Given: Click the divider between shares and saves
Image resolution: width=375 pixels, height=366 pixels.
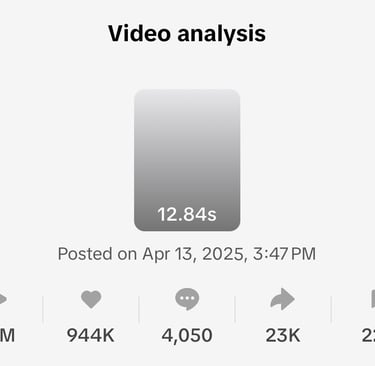Looking at the screenshot, I should (331, 309).
